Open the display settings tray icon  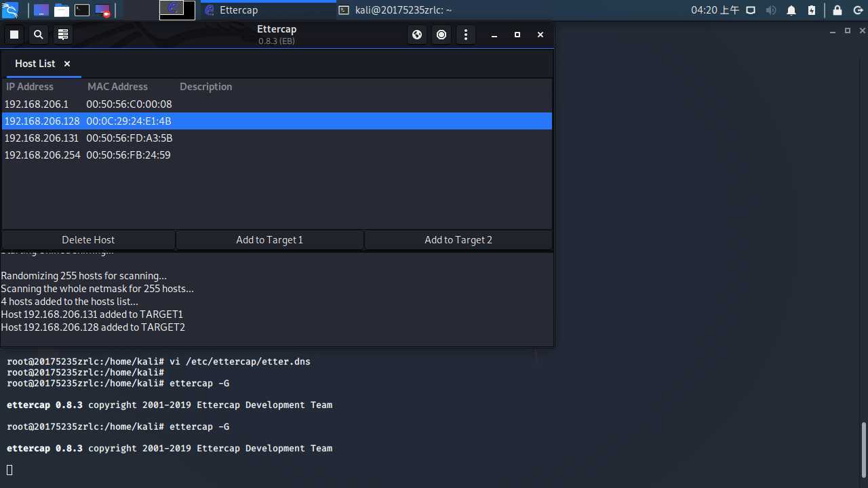751,10
